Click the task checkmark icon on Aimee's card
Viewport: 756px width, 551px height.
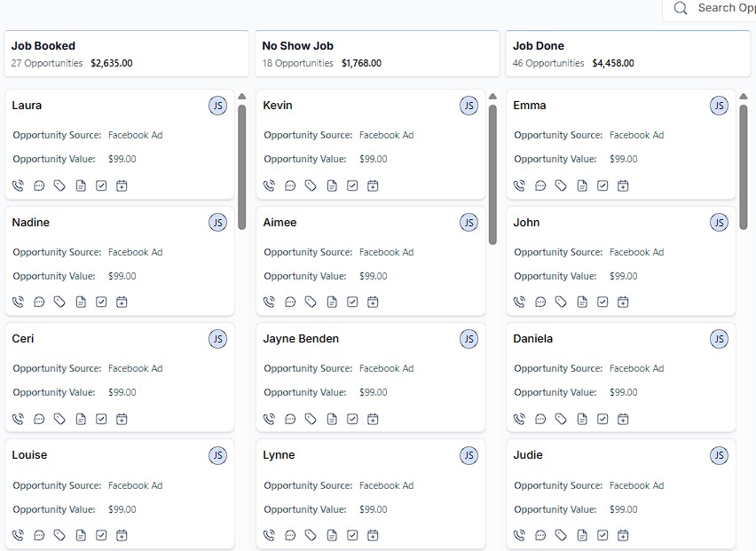point(352,302)
